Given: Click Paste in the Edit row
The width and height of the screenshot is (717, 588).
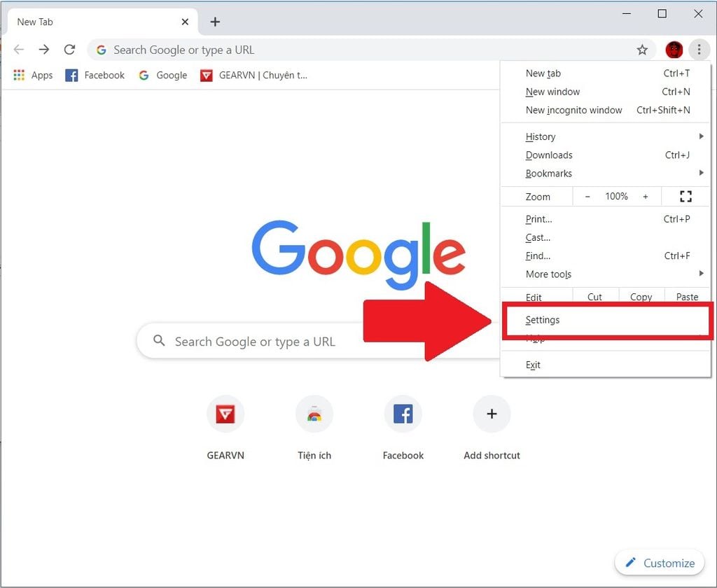Looking at the screenshot, I should coord(687,296).
